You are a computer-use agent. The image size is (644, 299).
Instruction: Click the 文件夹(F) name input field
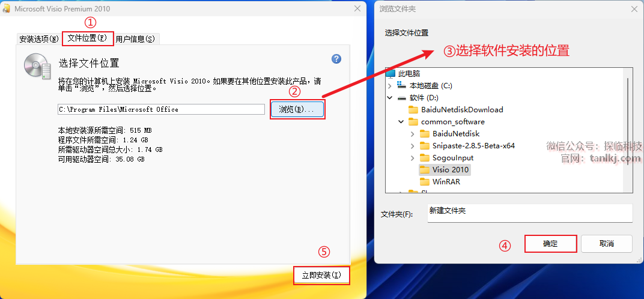click(530, 213)
